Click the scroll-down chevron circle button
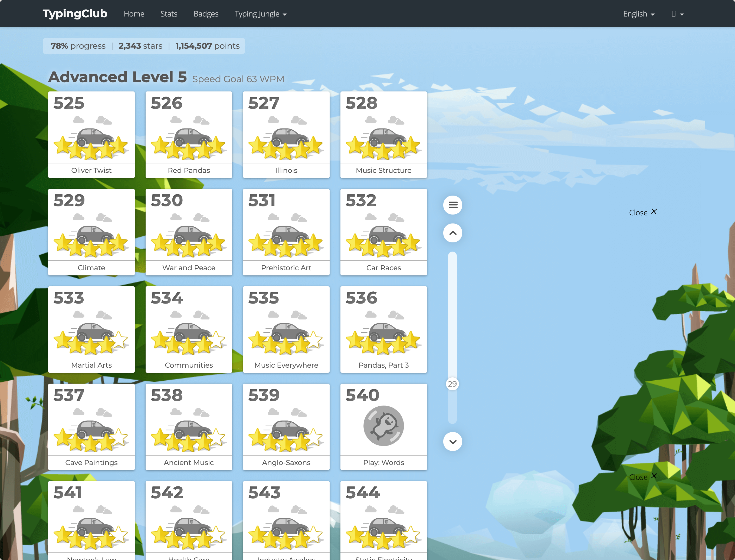 452,442
